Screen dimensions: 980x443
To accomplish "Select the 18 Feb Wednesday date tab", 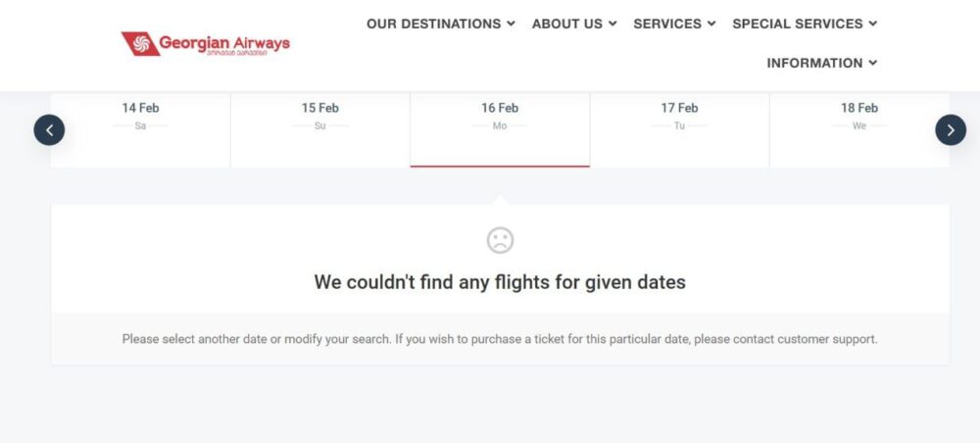I will tap(858, 129).
